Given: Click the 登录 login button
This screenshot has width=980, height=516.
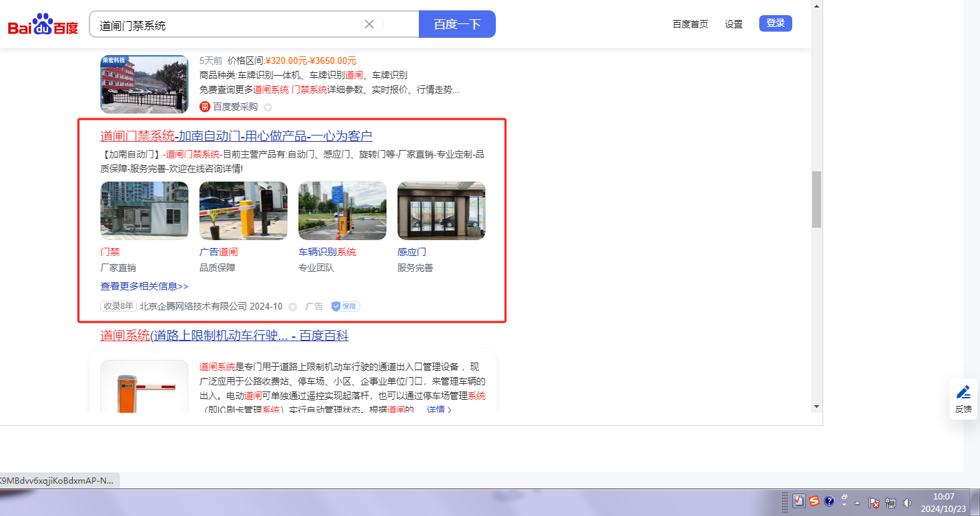Looking at the screenshot, I should (776, 23).
